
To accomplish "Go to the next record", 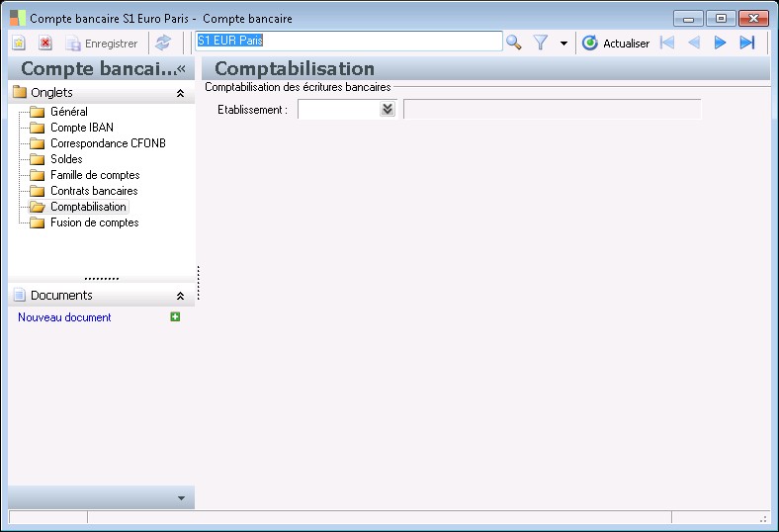I will click(x=721, y=43).
